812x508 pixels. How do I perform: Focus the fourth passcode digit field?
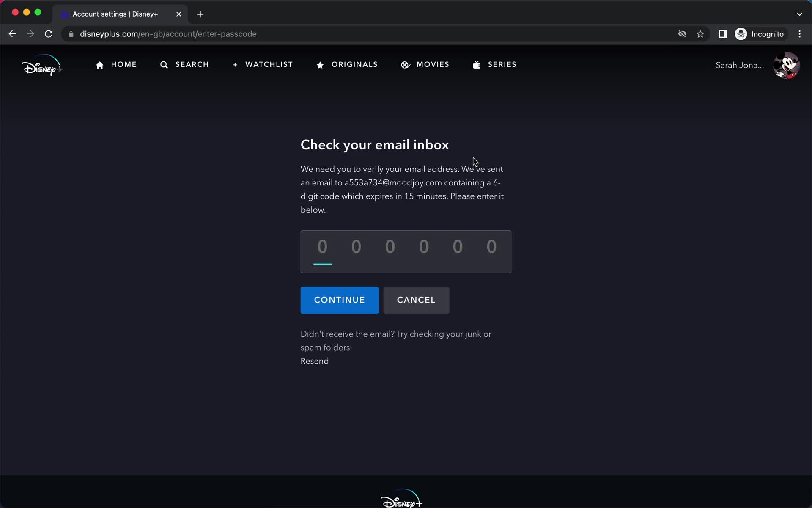424,247
